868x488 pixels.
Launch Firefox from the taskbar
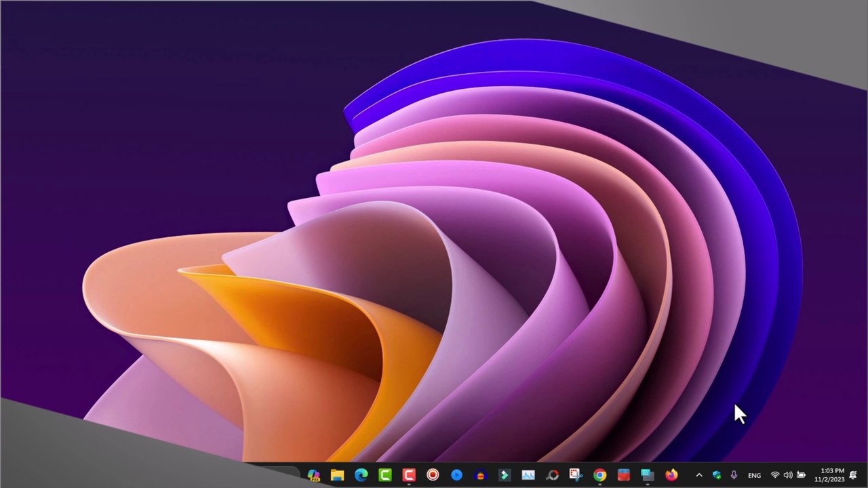click(671, 475)
